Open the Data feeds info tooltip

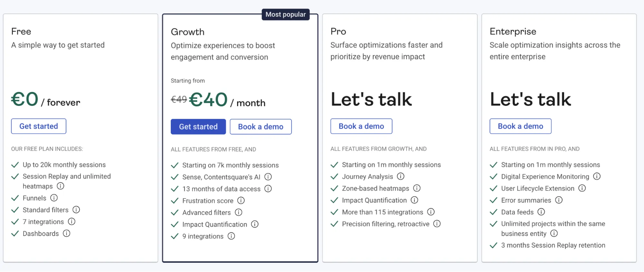pyautogui.click(x=541, y=212)
